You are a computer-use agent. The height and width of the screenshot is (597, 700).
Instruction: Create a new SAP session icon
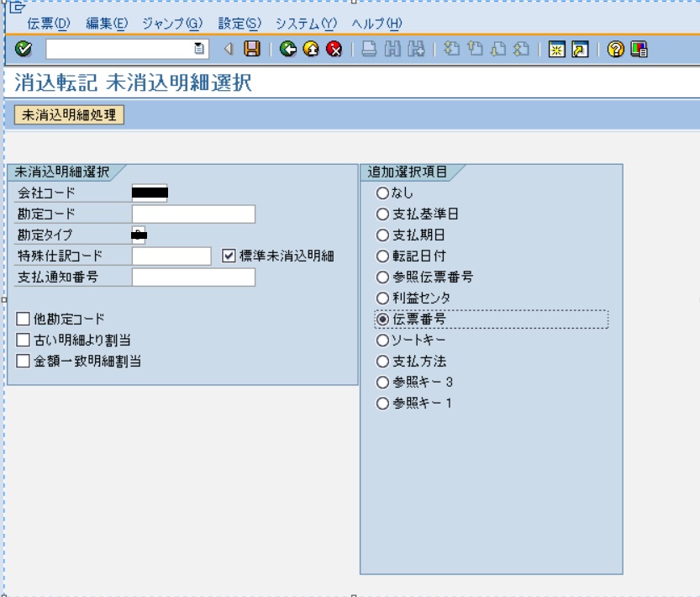pos(557,49)
